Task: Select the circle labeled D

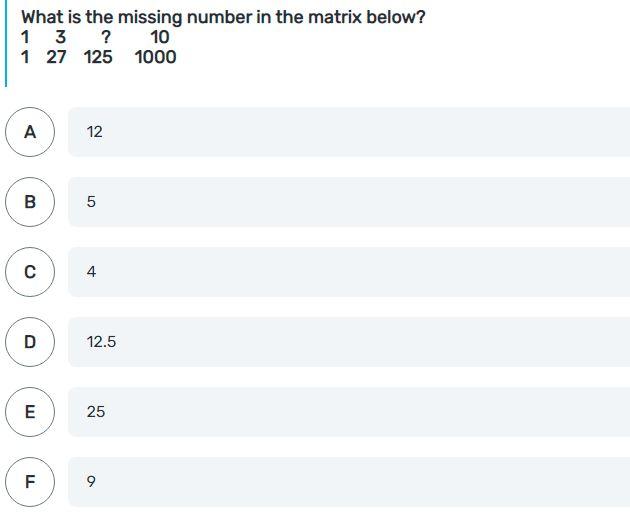Action: point(30,342)
